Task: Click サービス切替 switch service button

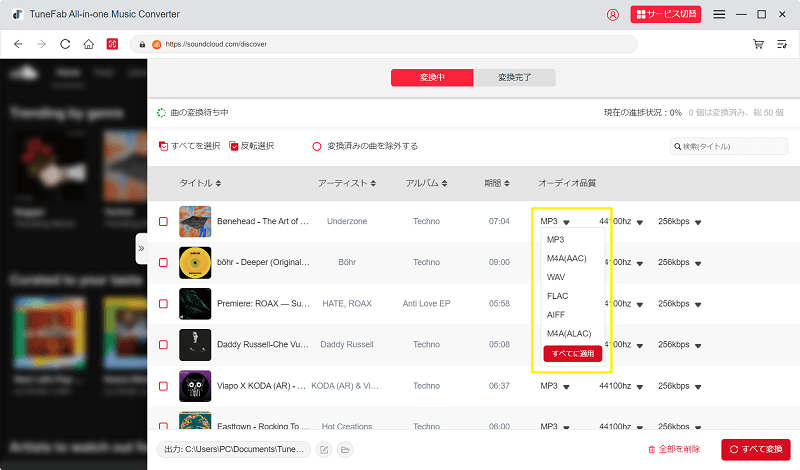Action: pyautogui.click(x=666, y=14)
